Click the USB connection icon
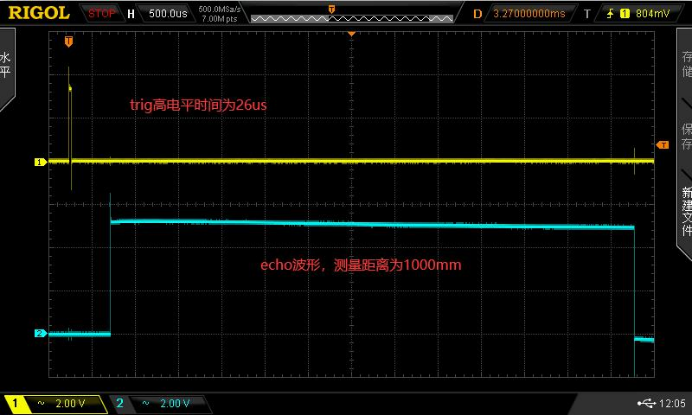693x415 pixels. (x=646, y=403)
